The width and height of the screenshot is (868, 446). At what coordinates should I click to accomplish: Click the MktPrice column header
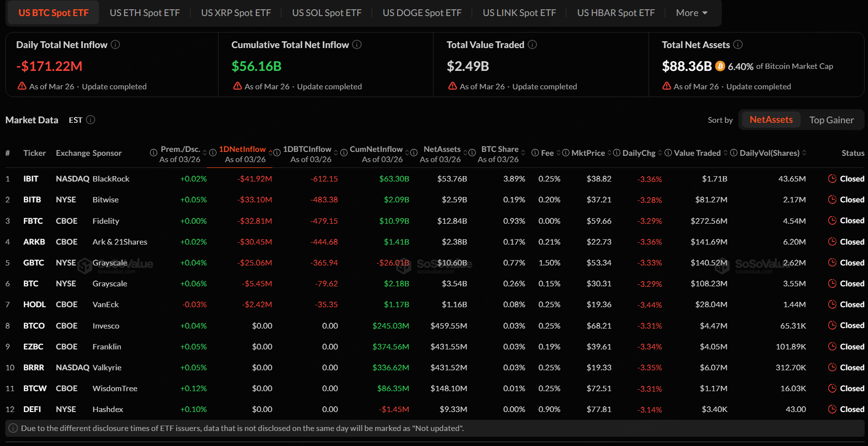click(x=588, y=153)
